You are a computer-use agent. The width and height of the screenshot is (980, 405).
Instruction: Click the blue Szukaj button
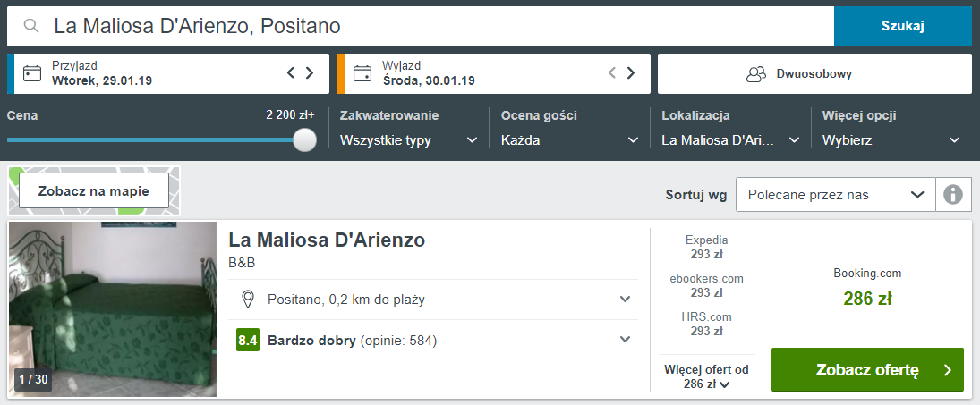tap(902, 26)
